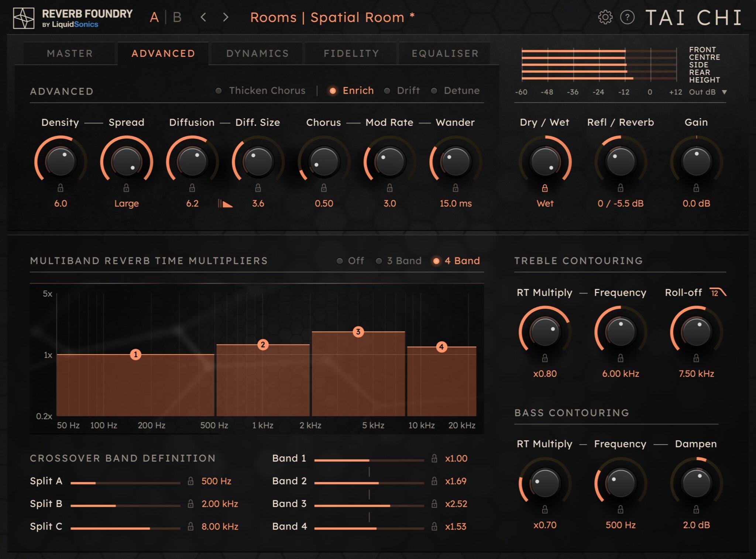Switch to the Dynamics tab

(x=257, y=53)
